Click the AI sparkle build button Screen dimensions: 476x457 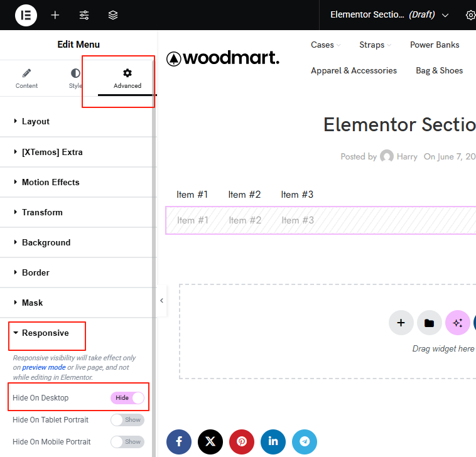point(457,323)
